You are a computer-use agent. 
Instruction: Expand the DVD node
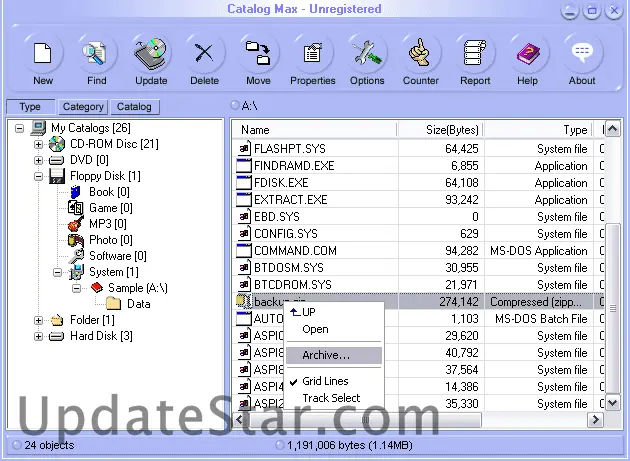[x=38, y=160]
